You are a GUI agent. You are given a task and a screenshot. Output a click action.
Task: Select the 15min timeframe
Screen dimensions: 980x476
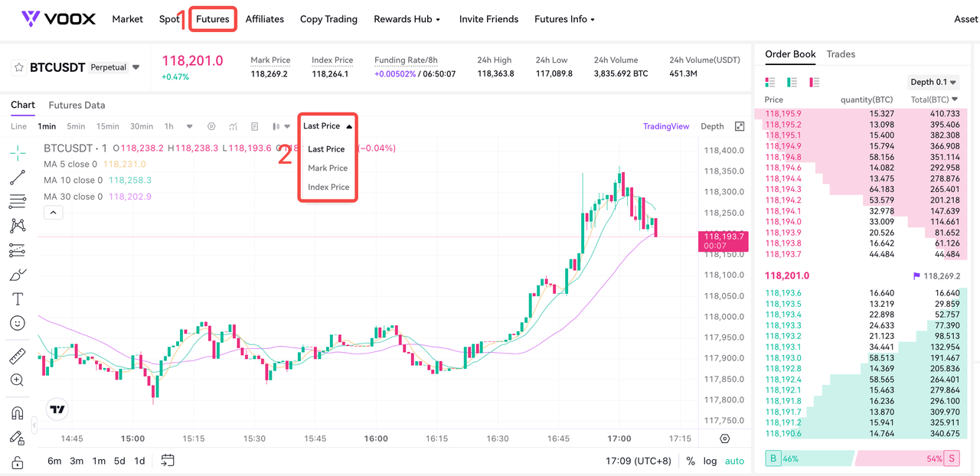point(107,126)
